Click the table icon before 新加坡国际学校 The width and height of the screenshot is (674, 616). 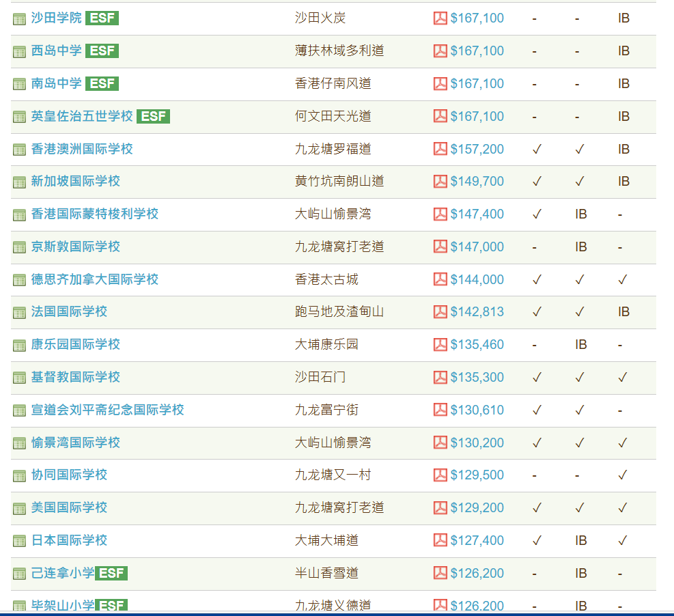[19, 182]
